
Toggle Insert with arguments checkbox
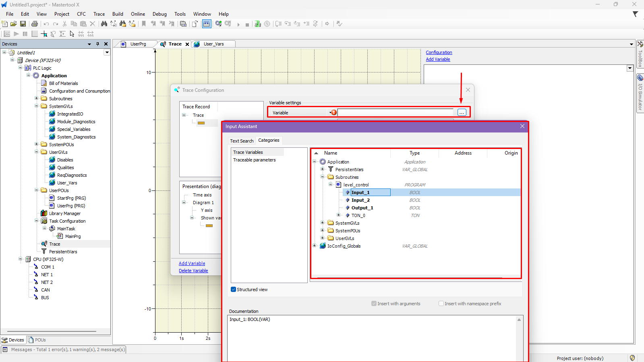pyautogui.click(x=374, y=304)
